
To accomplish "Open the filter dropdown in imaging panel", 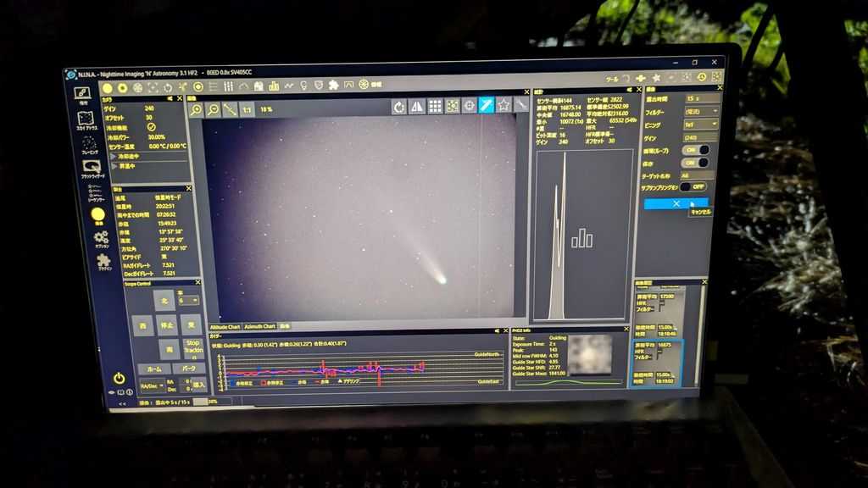I will click(x=702, y=112).
